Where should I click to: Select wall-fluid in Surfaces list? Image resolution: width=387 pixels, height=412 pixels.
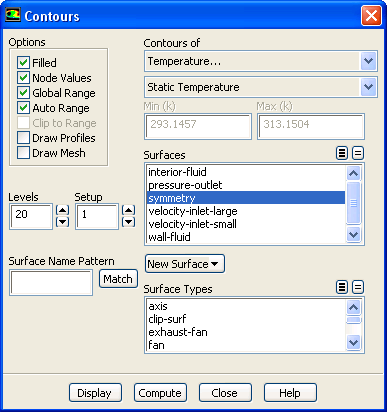(x=246, y=237)
